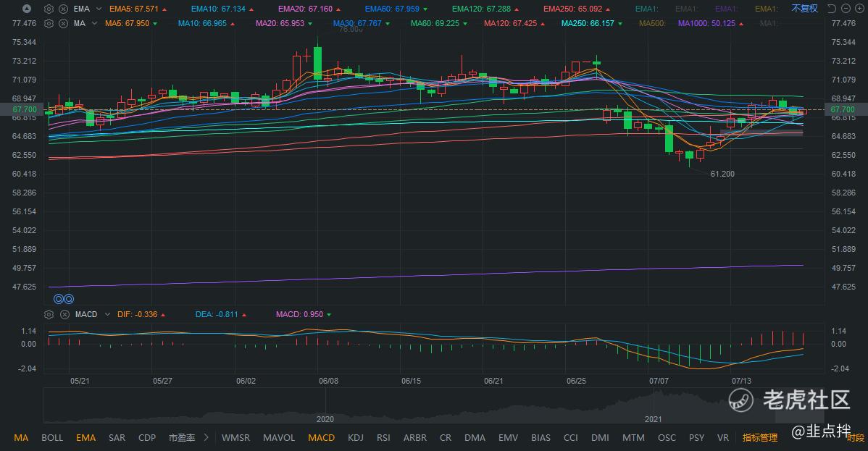Open 指标管理 indicator management
This screenshot has width=868, height=451.
pyautogui.click(x=760, y=438)
